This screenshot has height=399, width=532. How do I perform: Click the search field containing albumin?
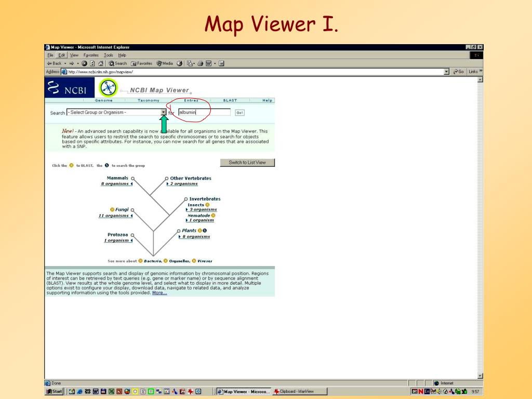pyautogui.click(x=204, y=112)
